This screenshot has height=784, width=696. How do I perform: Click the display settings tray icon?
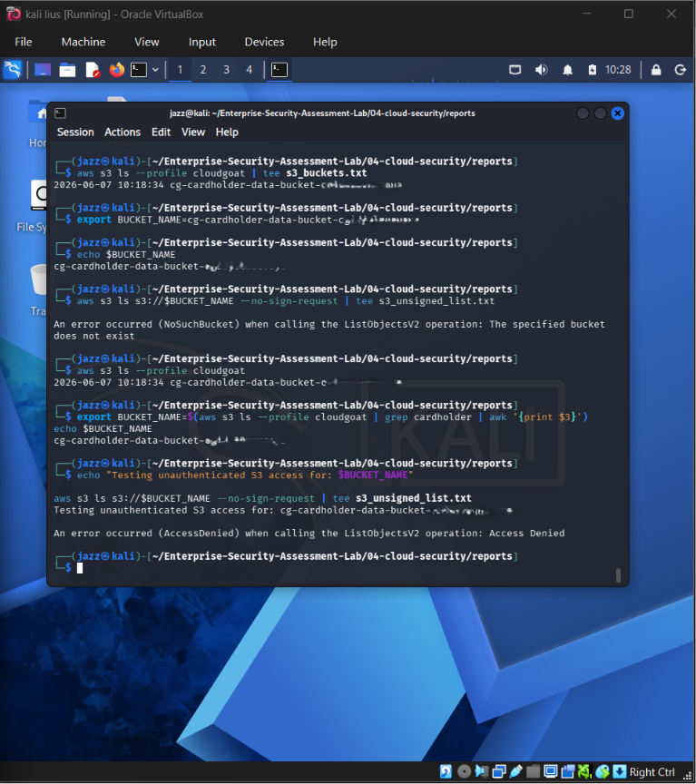[x=515, y=70]
